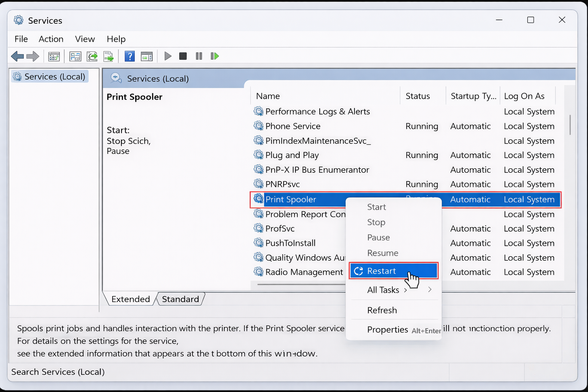Screen dimensions: 588x392
Task: Click the Back navigation arrow
Action: [17, 56]
